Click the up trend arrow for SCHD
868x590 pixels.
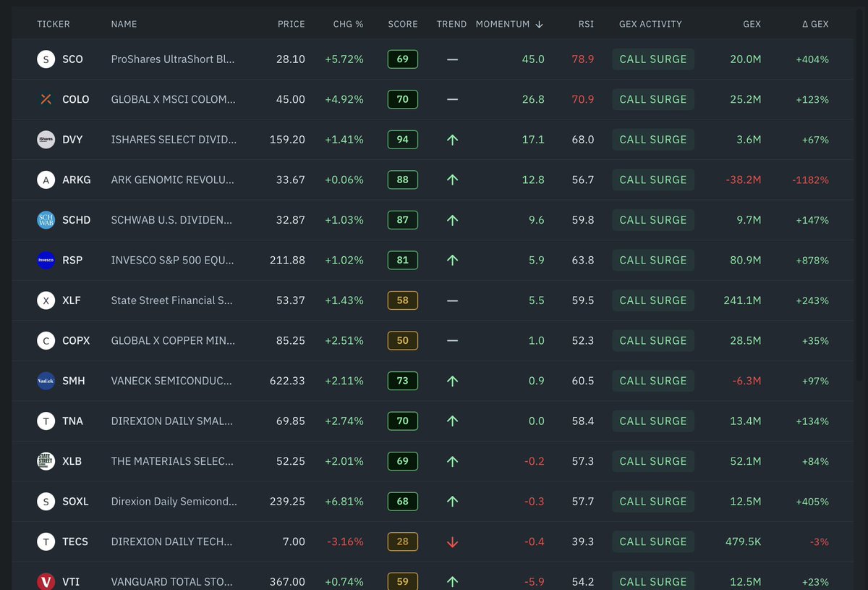coord(452,220)
